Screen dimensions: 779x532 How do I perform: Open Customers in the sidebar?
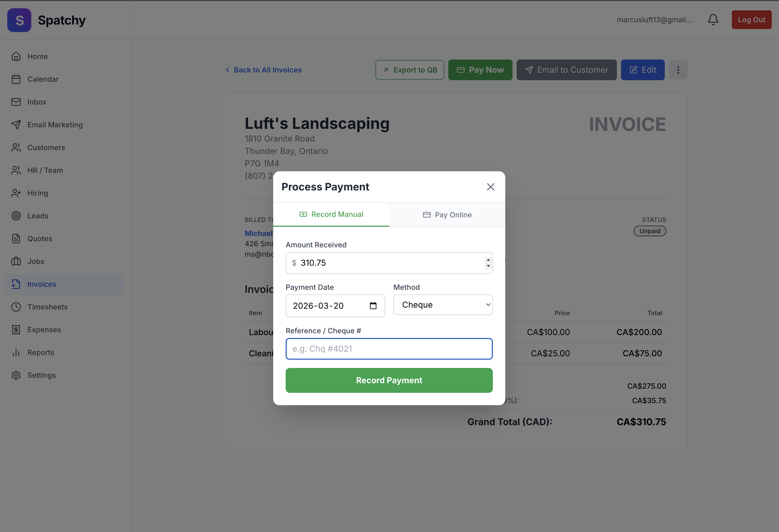click(x=64, y=147)
